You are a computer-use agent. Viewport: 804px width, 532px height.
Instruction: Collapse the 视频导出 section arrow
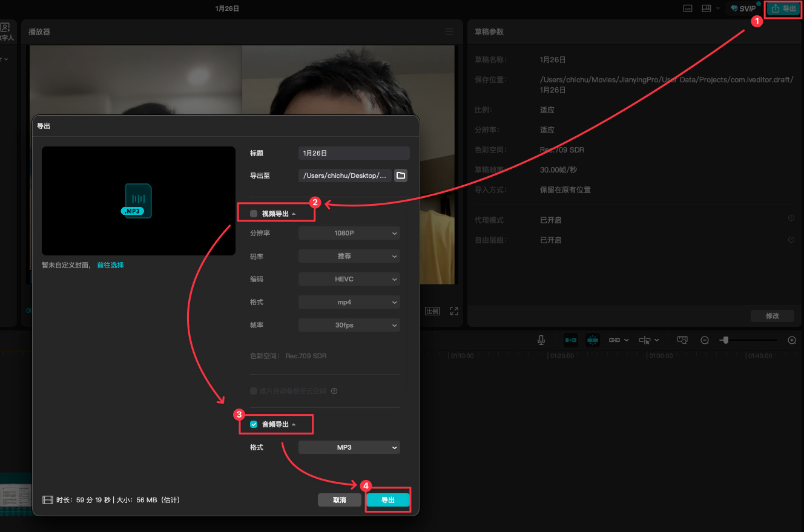tap(294, 214)
